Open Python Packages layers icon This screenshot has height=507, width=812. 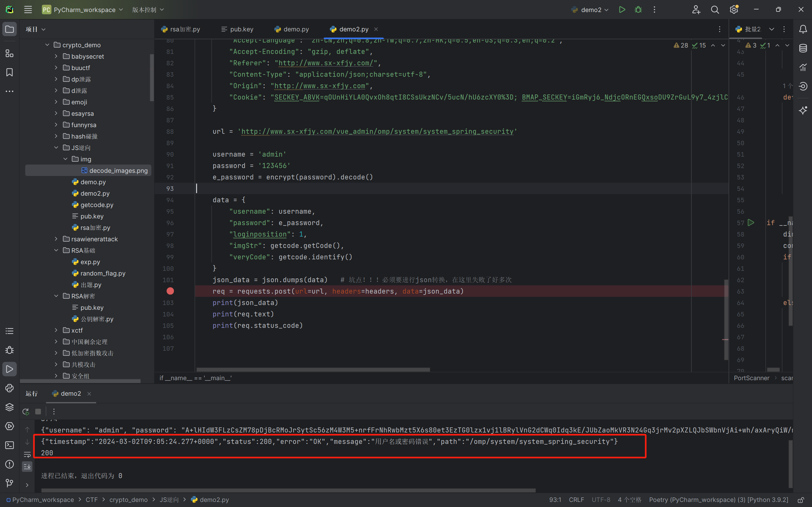(x=10, y=407)
